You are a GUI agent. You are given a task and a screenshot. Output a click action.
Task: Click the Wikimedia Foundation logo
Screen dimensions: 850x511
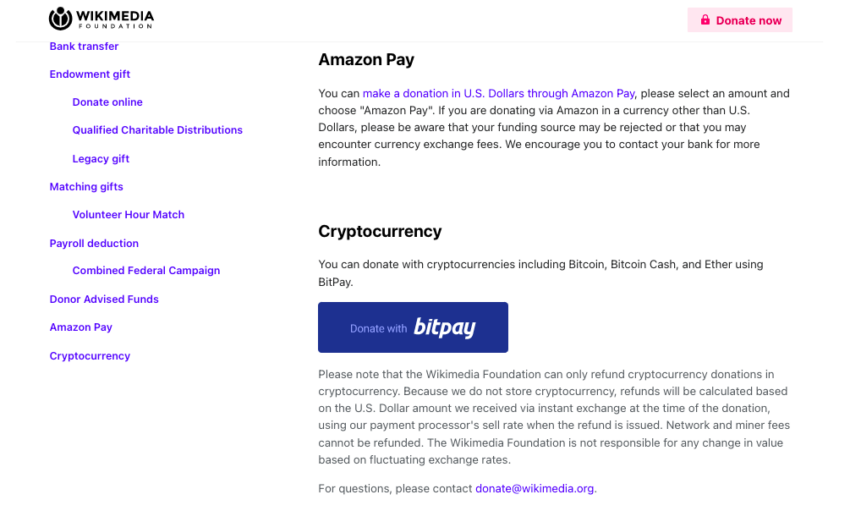click(101, 19)
